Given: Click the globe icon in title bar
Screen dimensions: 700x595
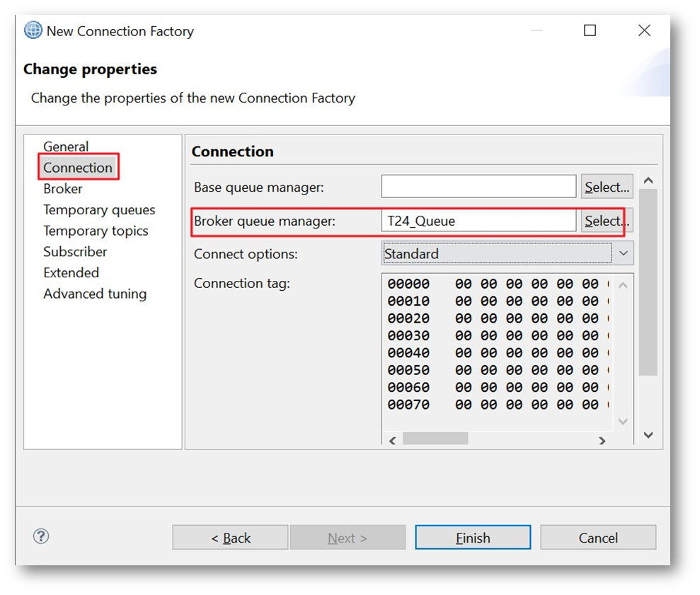Looking at the screenshot, I should [33, 30].
